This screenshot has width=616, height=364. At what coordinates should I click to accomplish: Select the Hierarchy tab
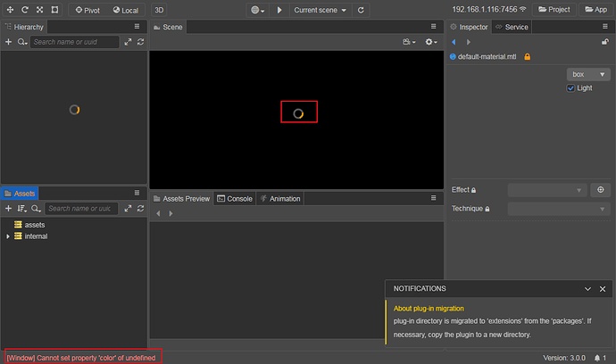click(x=24, y=27)
